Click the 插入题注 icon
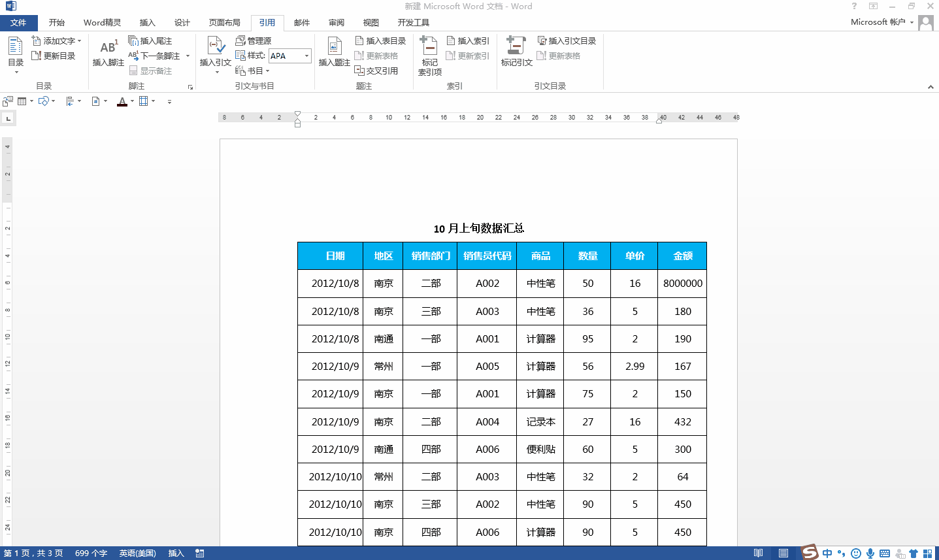The width and height of the screenshot is (939, 560). click(x=335, y=46)
